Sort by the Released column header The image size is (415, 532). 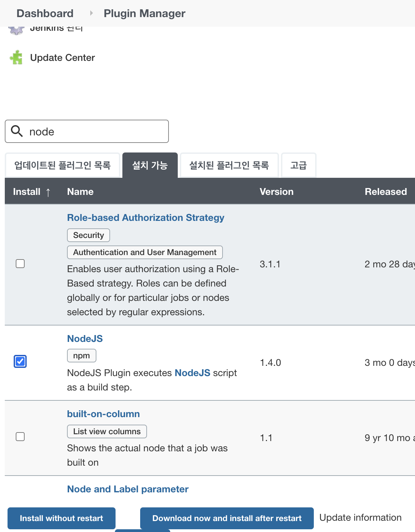386,191
